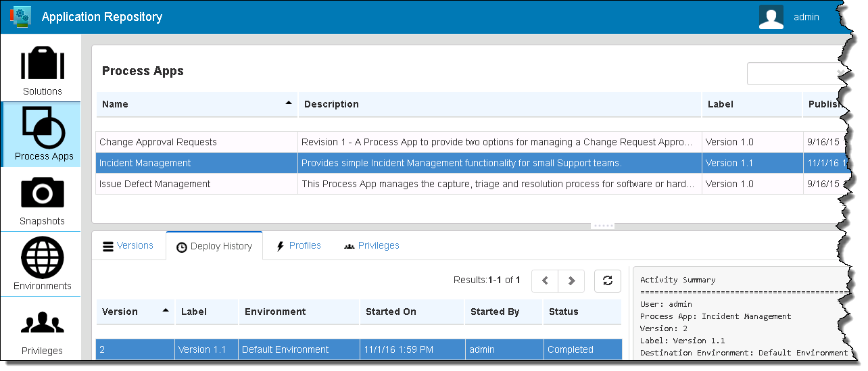Switch to the Profiles tab
Image resolution: width=868 pixels, height=371 pixels.
298,246
